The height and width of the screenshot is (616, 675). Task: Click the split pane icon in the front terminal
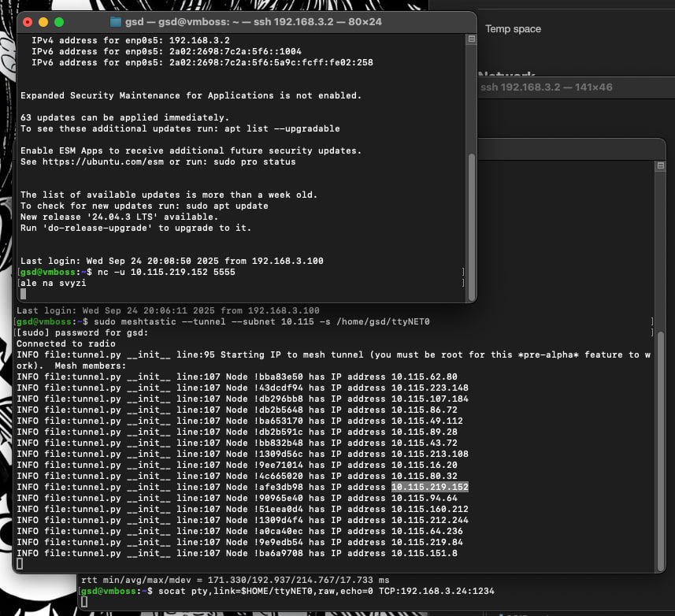click(x=471, y=38)
